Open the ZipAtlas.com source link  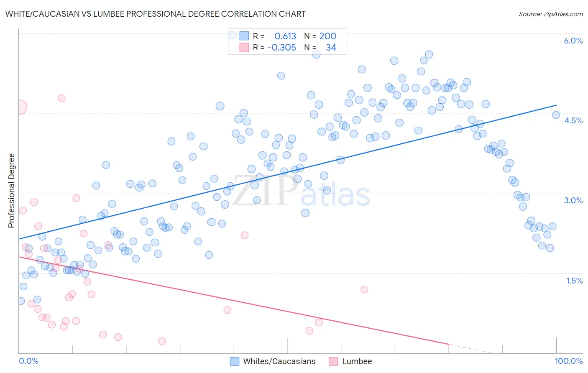click(551, 14)
